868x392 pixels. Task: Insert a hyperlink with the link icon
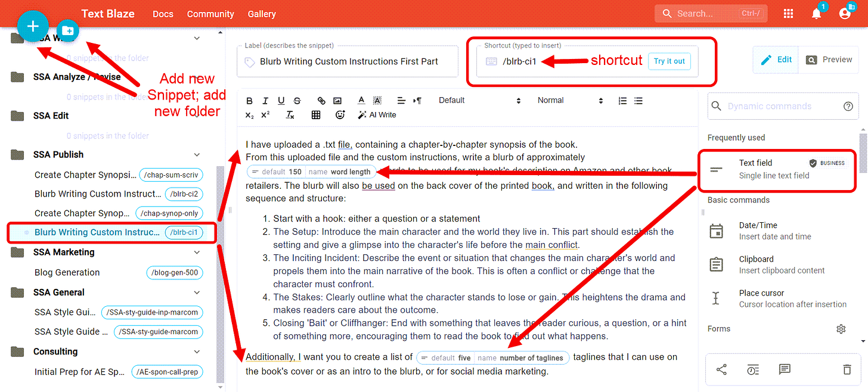pyautogui.click(x=321, y=101)
